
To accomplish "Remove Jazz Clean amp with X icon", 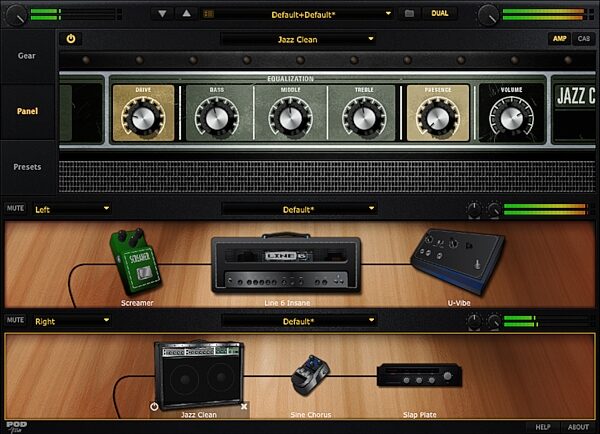I will coord(244,406).
